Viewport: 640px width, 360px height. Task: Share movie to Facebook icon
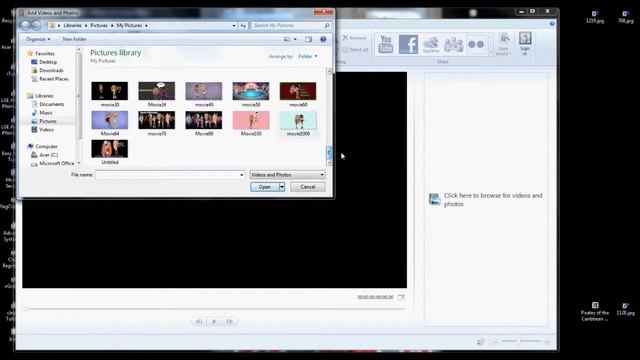click(408, 44)
